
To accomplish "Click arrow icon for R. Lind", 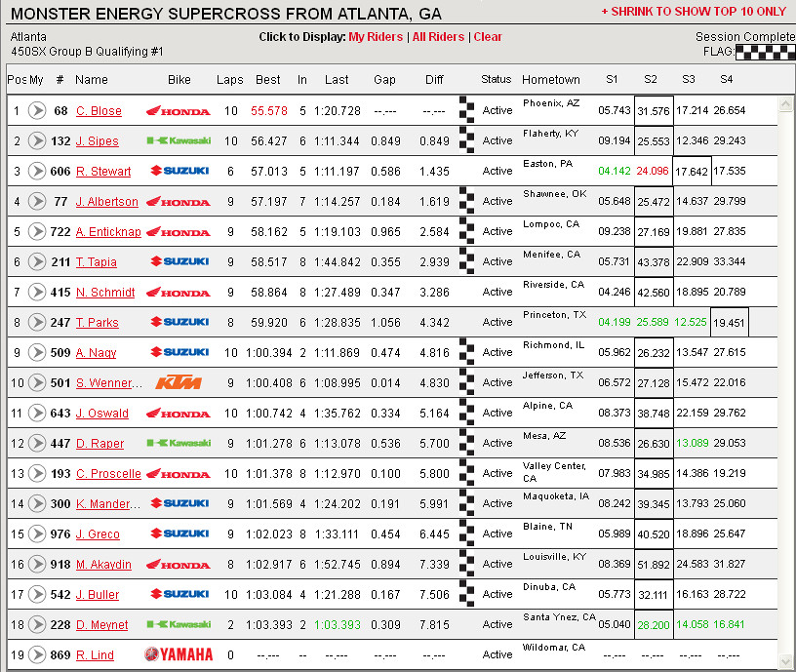I will (36, 654).
